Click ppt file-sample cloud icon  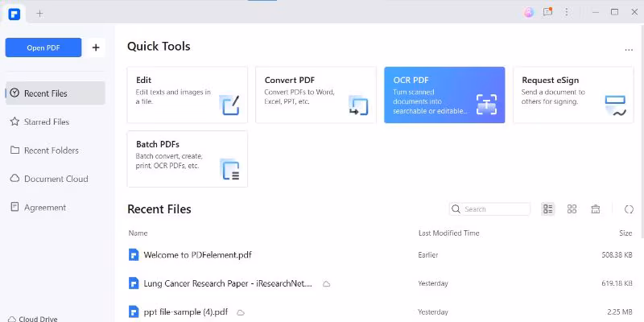coord(241,312)
